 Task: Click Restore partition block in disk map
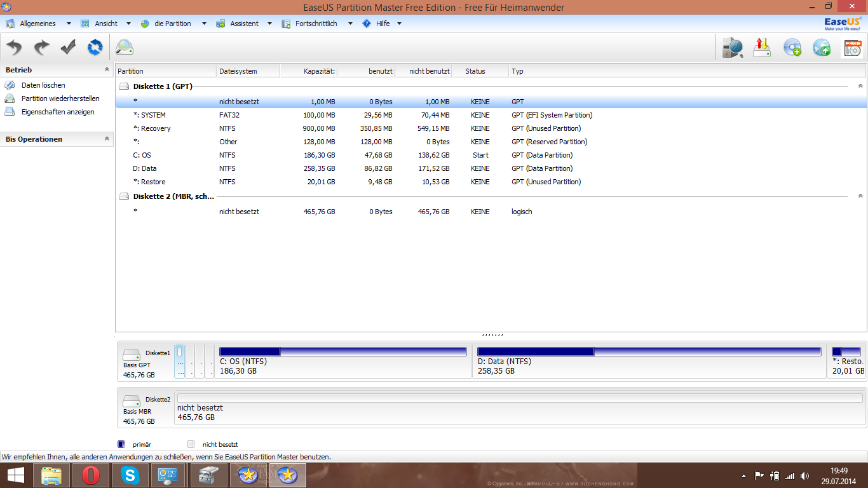click(847, 361)
